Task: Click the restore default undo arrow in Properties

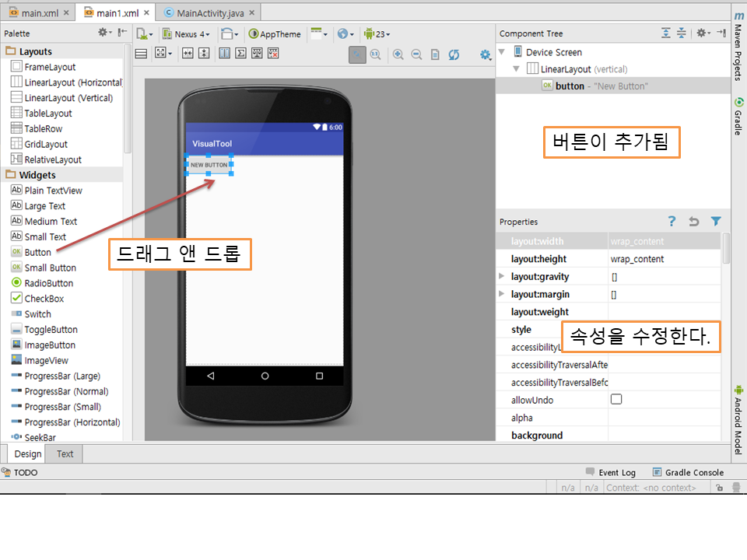Action: pyautogui.click(x=694, y=222)
